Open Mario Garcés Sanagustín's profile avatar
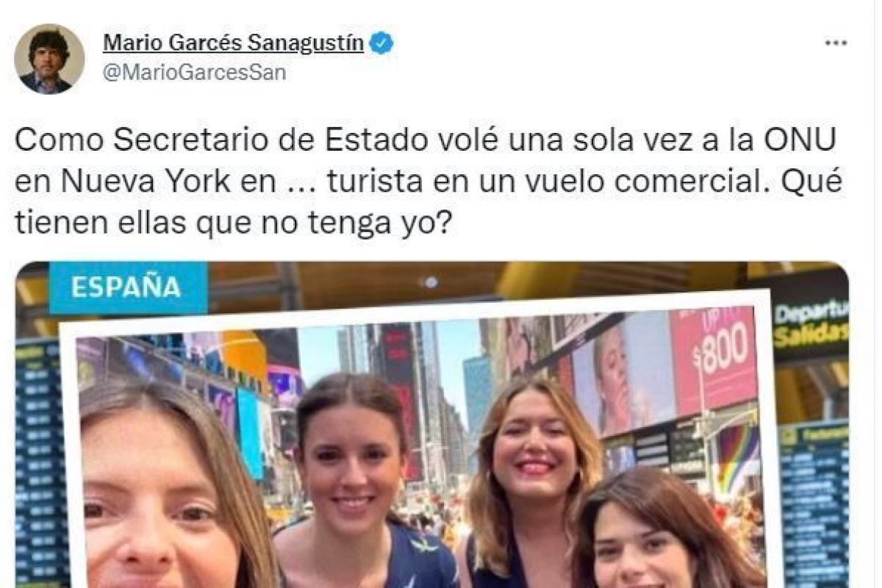The height and width of the screenshot is (588, 882). click(49, 59)
